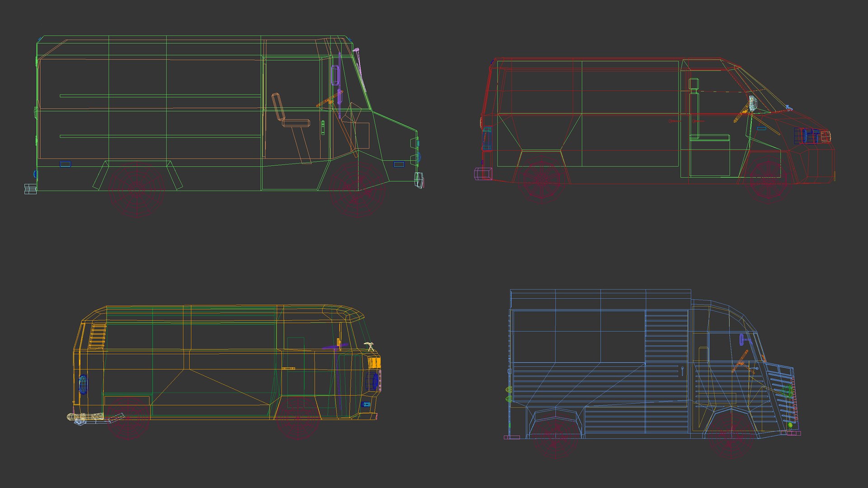Select the red cargo van wireframe
Image resolution: width=868 pixels, height=488 pixels.
pos(655,130)
